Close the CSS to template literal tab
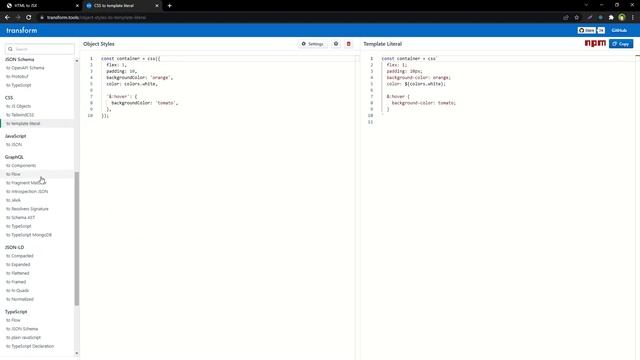 pos(157,6)
